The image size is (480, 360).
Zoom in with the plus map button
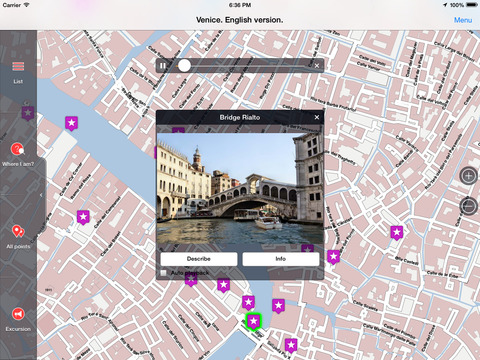tap(468, 175)
